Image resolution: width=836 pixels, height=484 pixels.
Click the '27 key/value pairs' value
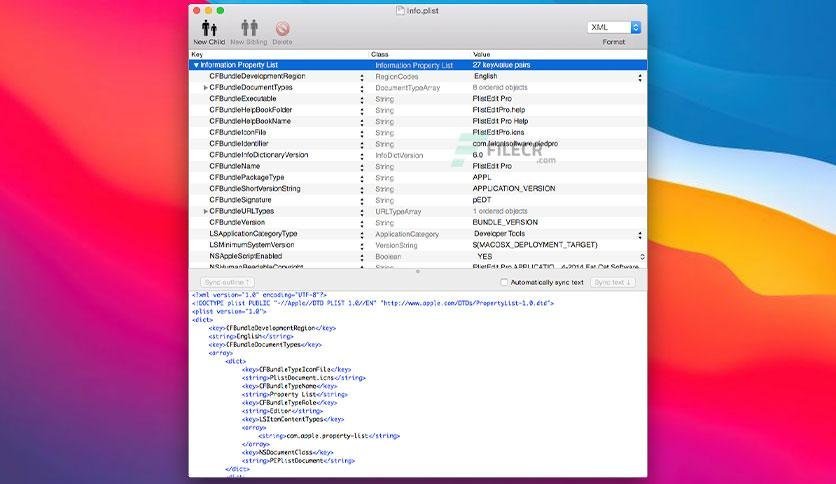(501, 65)
